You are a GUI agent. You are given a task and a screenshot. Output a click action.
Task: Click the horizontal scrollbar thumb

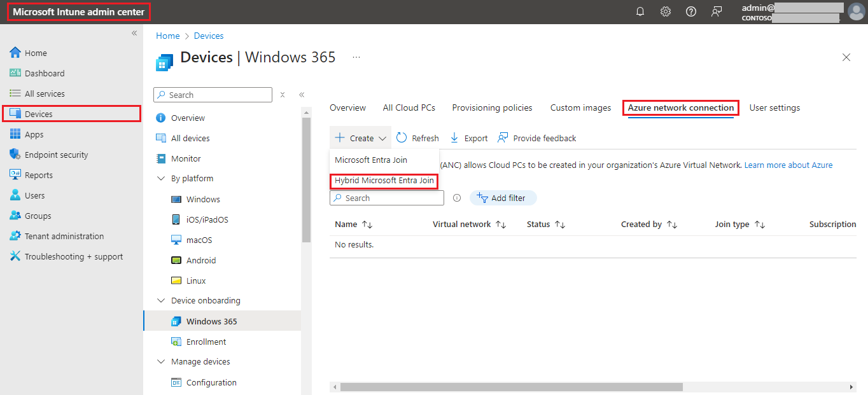coord(511,387)
